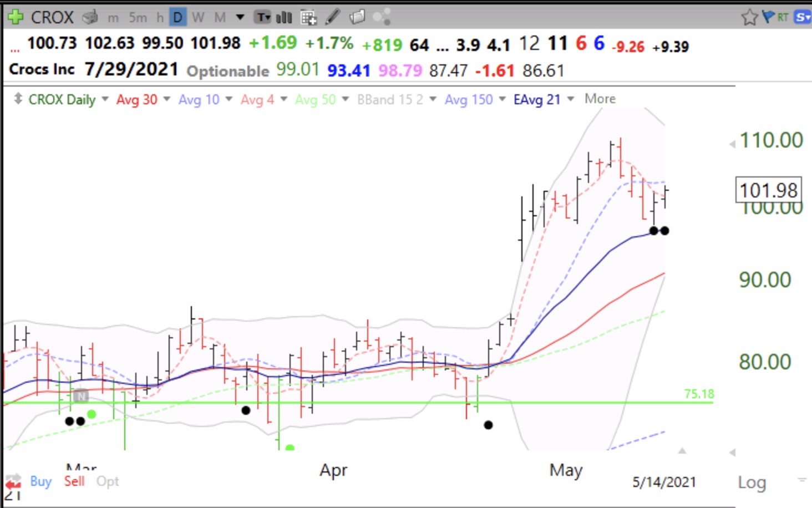Switch to hourly 'h' timeframe
Viewport: 812px width, 508px height.
[x=160, y=18]
